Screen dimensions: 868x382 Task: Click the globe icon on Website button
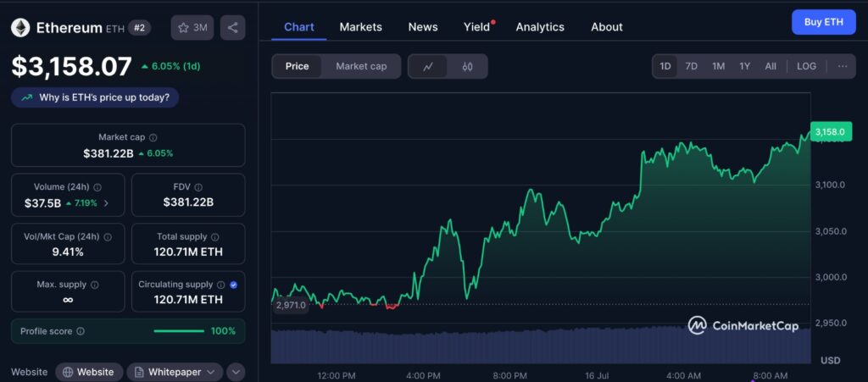(x=68, y=372)
